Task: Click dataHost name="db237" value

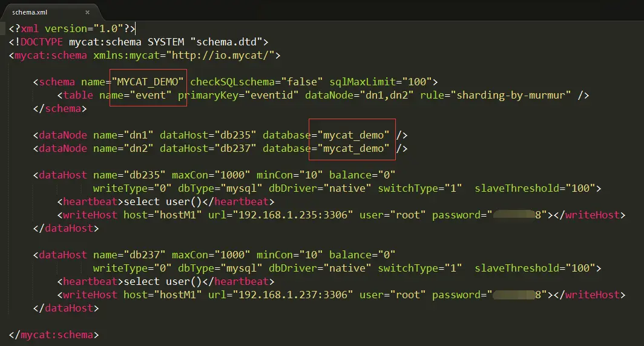Action: point(145,255)
